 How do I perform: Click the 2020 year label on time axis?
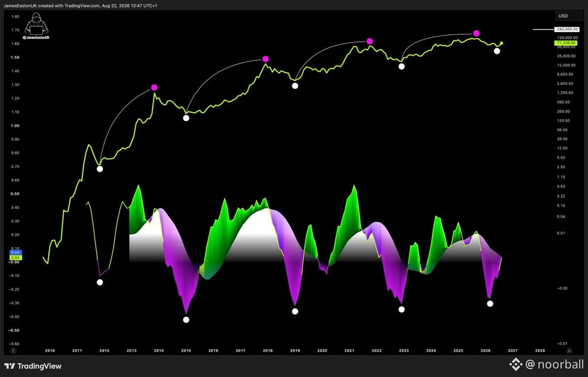(322, 351)
